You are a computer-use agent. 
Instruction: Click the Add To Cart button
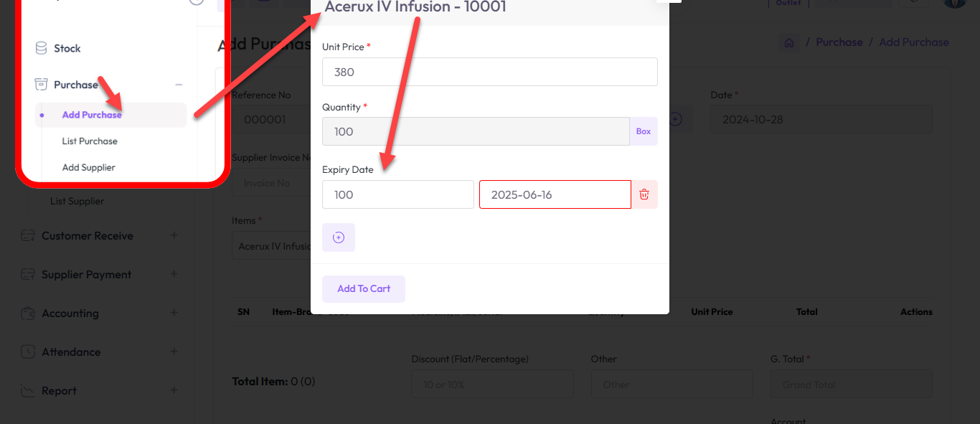364,288
